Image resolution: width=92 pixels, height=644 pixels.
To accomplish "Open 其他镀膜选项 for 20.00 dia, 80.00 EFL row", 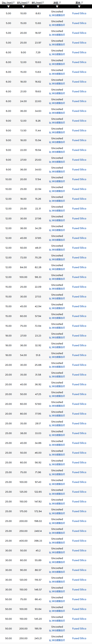I will [x=58, y=416].
